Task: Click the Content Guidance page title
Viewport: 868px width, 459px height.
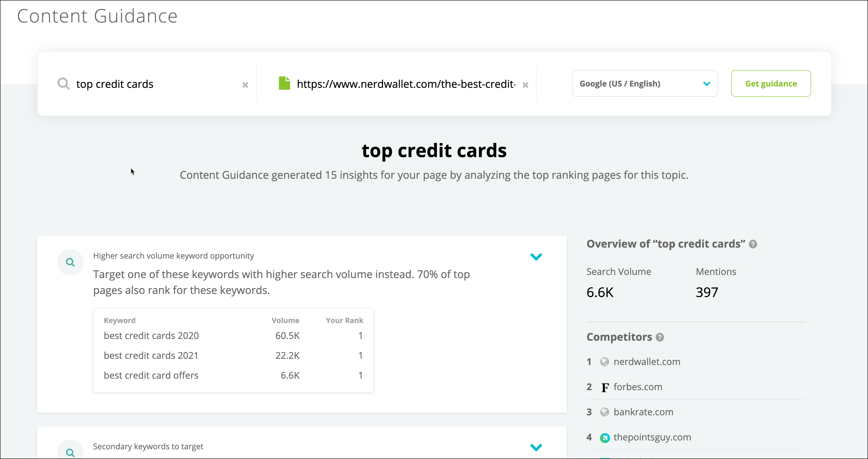Action: [x=97, y=16]
